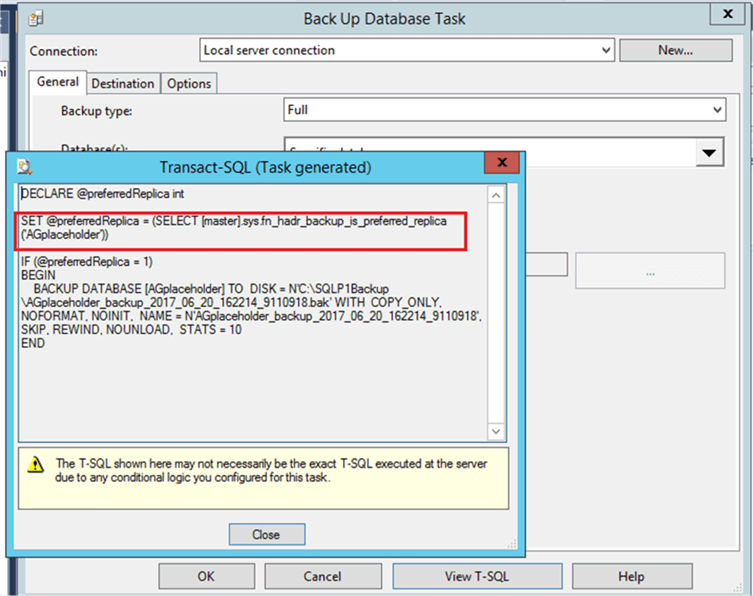Click the SET @preferredReplica statement line

pos(234,228)
